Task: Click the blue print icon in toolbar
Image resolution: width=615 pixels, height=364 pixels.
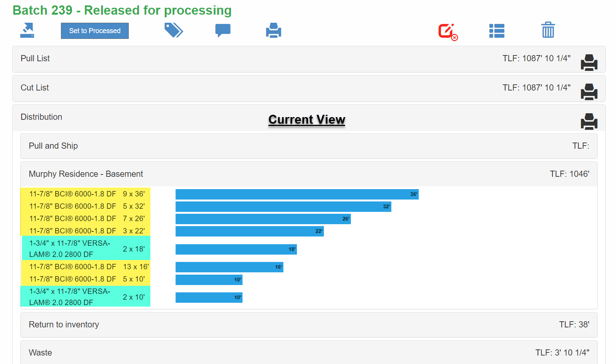Action: (x=273, y=30)
